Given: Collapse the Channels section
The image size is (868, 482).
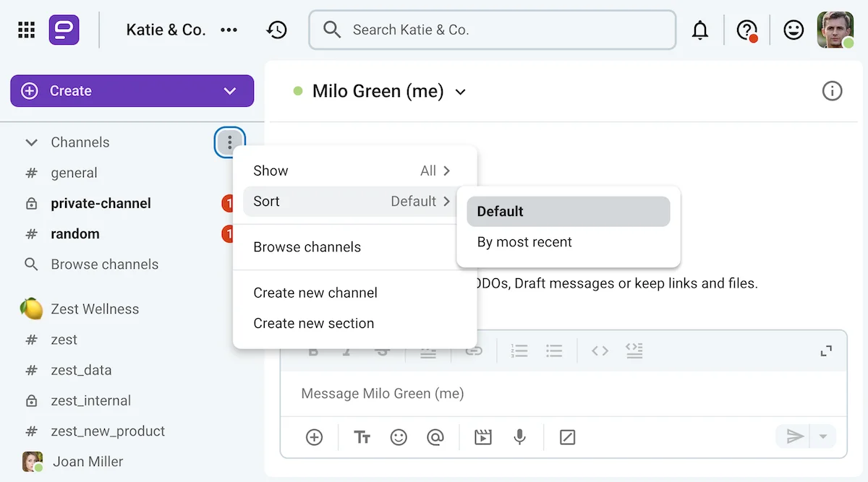Looking at the screenshot, I should (x=30, y=142).
